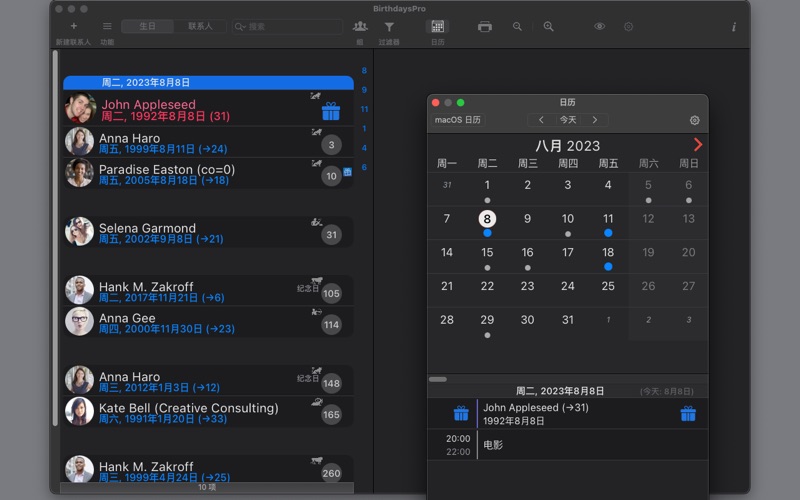Click the info icon in main toolbar
Viewport: 800px width, 500px height.
click(733, 26)
